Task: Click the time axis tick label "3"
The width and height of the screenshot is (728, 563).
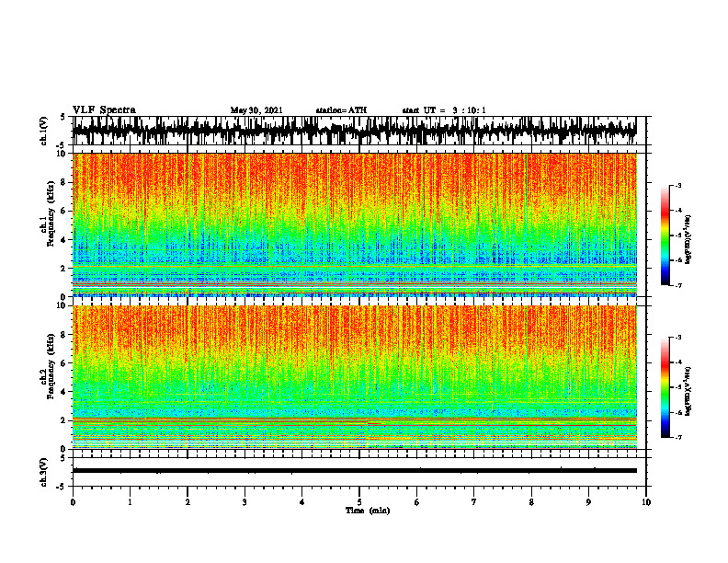Action: coord(245,502)
